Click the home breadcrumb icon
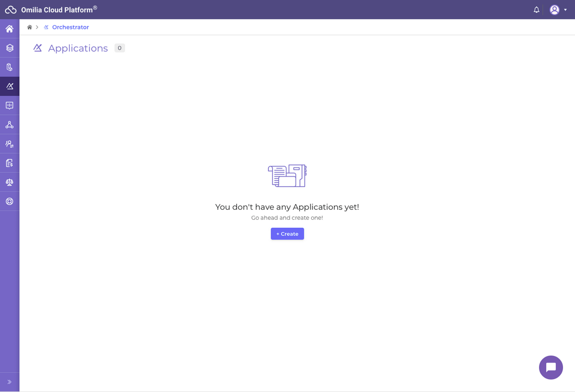 (x=29, y=27)
